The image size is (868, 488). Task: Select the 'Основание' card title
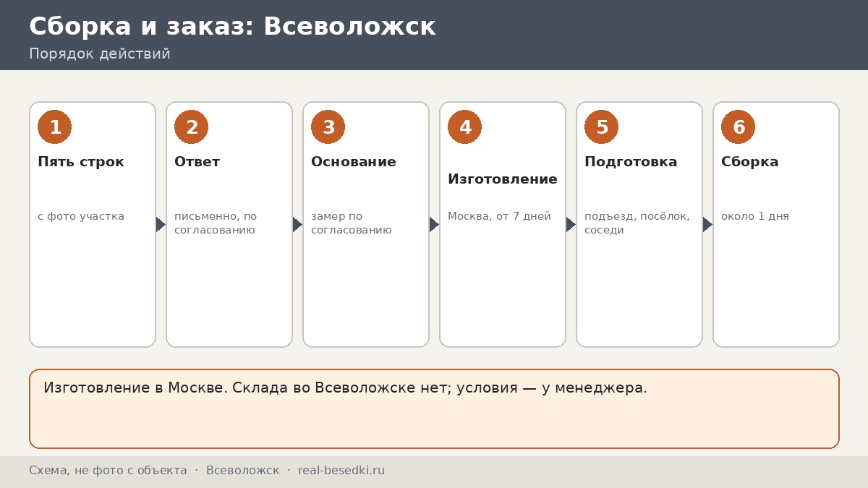click(354, 162)
